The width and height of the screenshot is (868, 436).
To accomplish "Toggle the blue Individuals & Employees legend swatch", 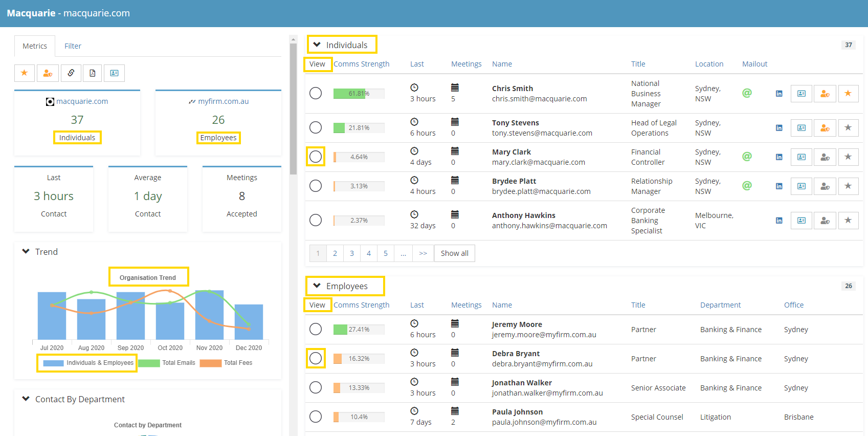I will pyautogui.click(x=53, y=363).
